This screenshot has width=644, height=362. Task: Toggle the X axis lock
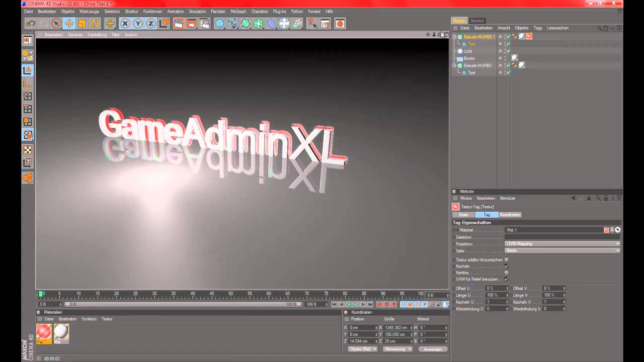click(x=125, y=24)
